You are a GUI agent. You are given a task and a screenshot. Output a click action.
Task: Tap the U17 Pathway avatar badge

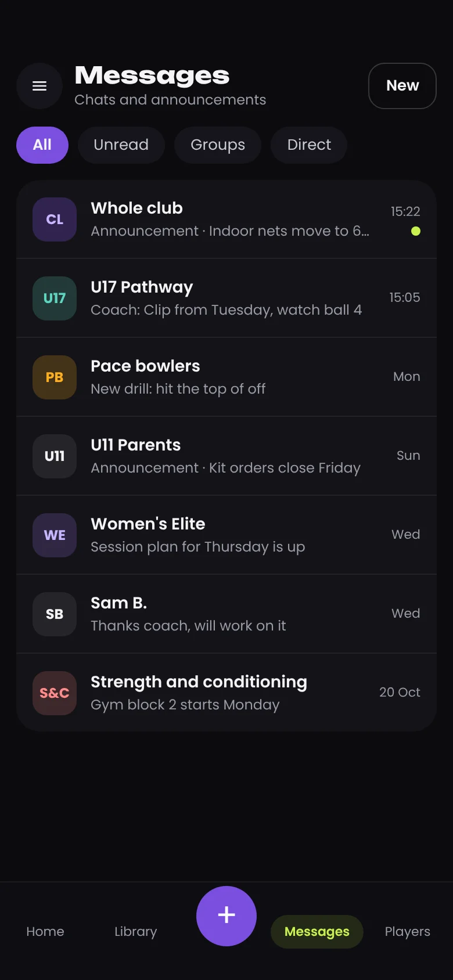[55, 298]
